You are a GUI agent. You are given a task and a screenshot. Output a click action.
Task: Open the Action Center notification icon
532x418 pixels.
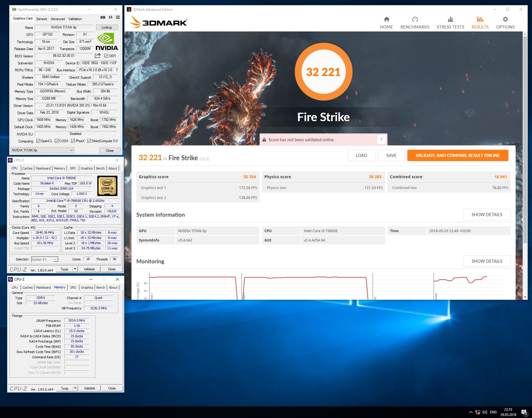pyautogui.click(x=524, y=412)
